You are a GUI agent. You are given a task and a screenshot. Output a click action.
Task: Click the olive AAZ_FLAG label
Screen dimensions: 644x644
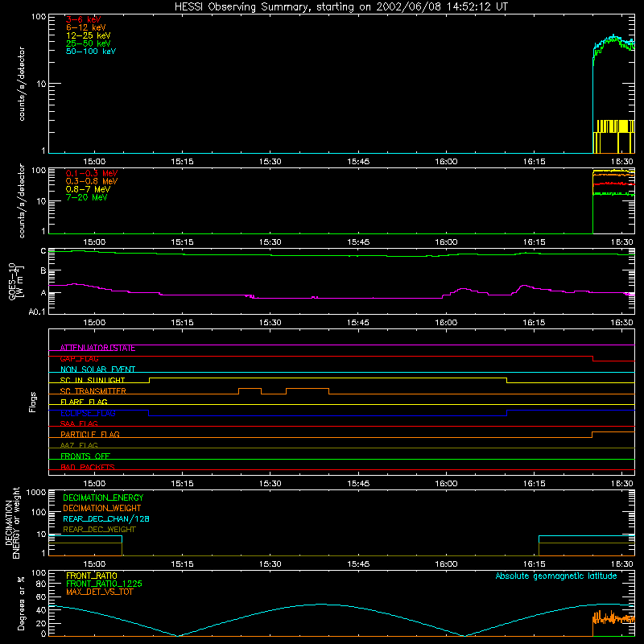[79, 446]
